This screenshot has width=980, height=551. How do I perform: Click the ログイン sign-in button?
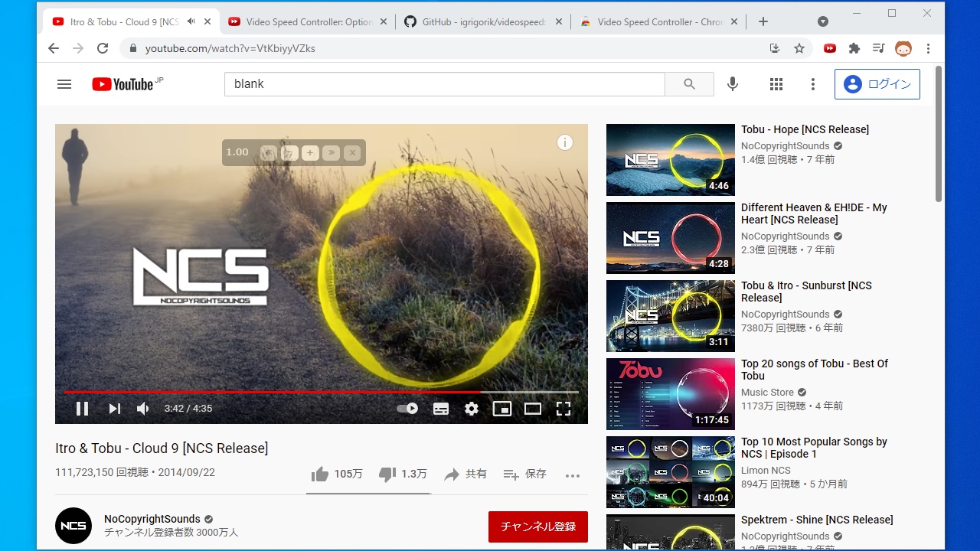click(877, 84)
